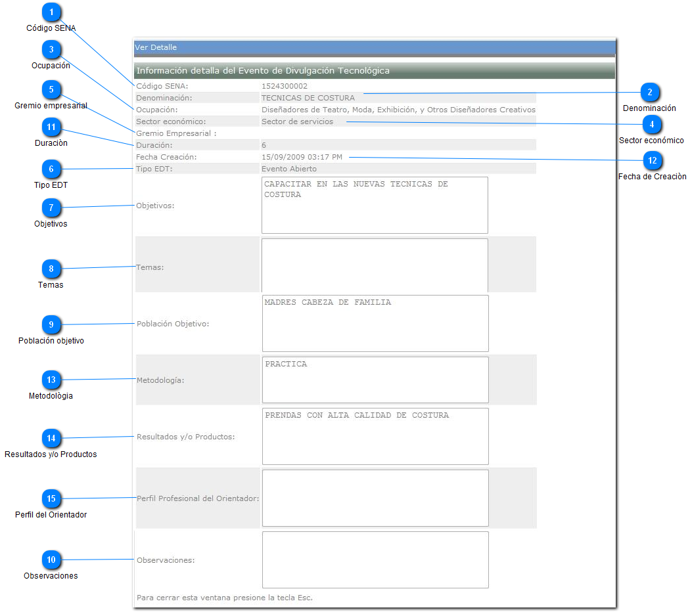Click the Código SENA: field label
Viewport: 690px width, 616px height.
click(x=162, y=86)
